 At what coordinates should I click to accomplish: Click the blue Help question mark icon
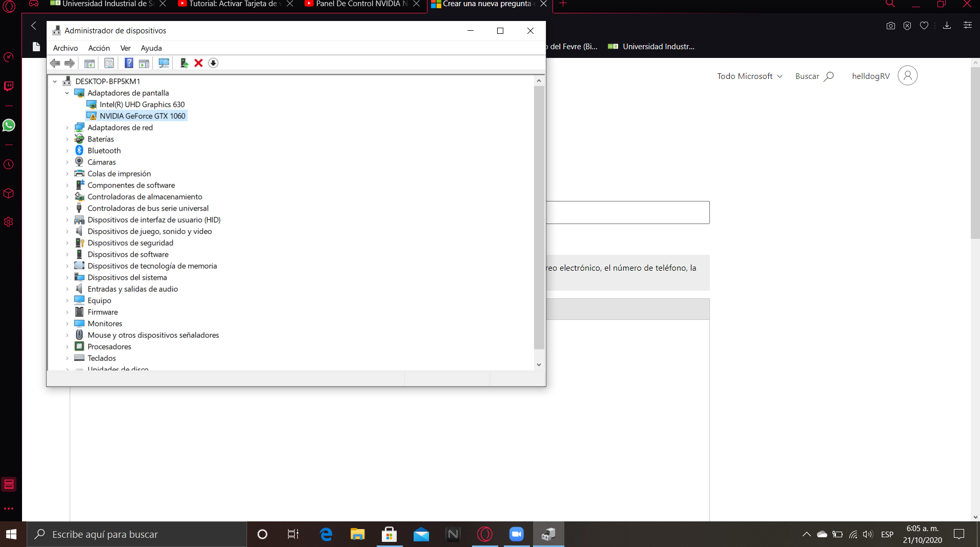click(x=129, y=63)
